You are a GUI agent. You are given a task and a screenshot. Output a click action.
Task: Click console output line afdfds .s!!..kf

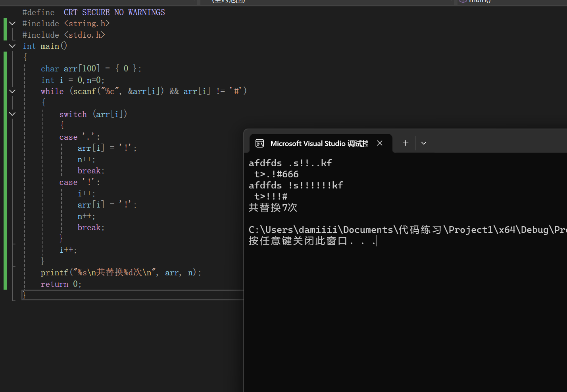(290, 163)
